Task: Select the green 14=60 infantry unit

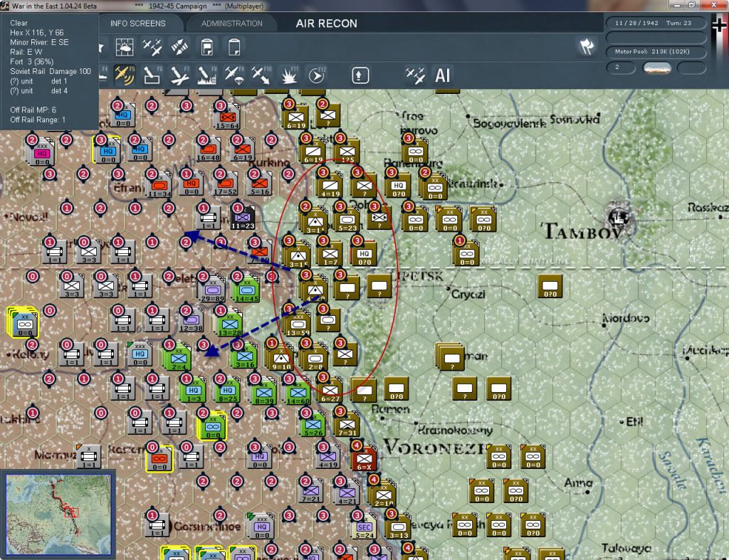Action: pos(298,392)
